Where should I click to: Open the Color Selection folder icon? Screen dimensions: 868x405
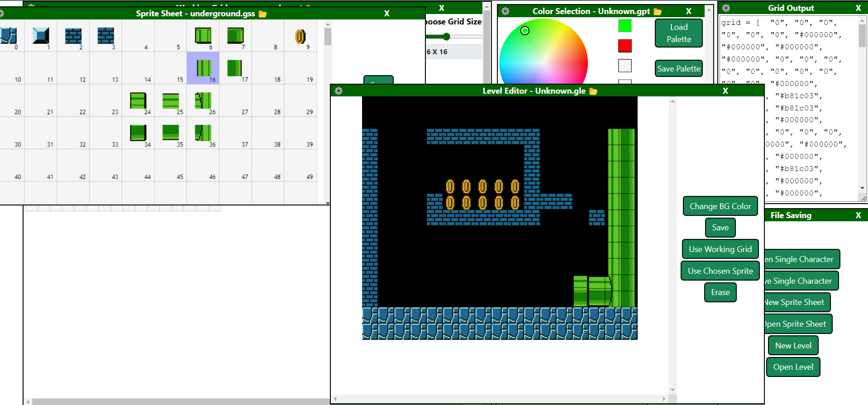pyautogui.click(x=658, y=11)
